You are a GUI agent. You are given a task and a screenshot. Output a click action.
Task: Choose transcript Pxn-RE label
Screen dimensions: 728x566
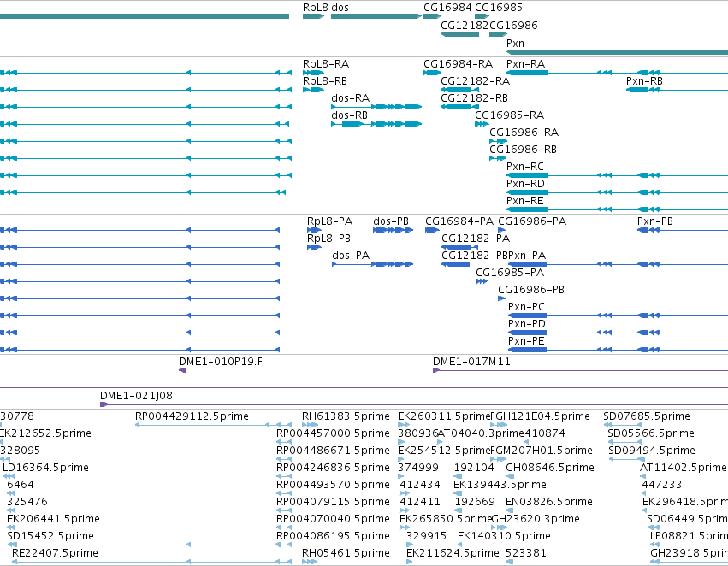[525, 201]
